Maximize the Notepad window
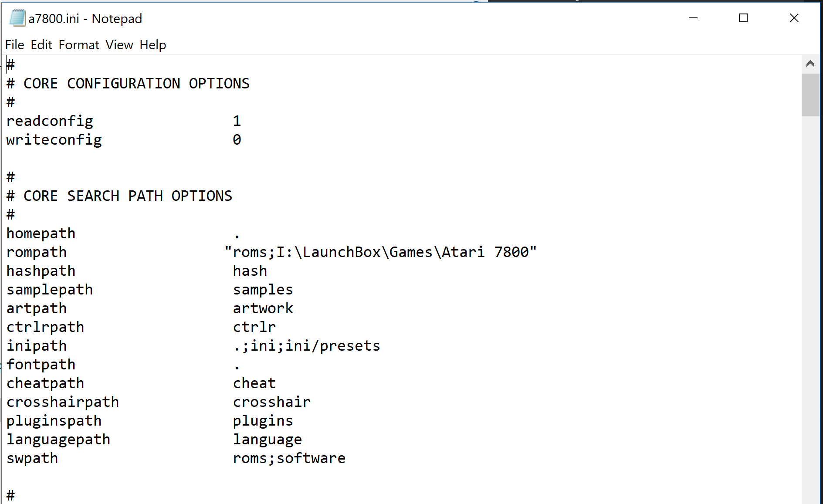This screenshot has width=823, height=504. click(x=743, y=18)
